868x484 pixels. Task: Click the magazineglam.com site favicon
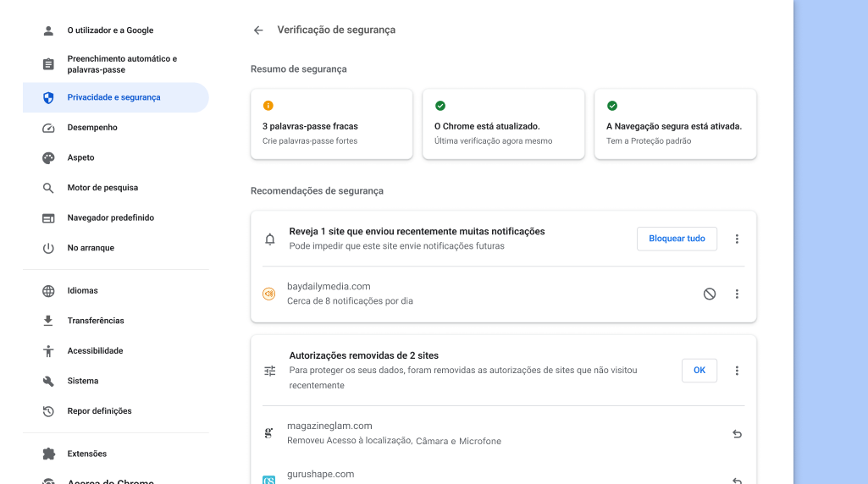(269, 433)
